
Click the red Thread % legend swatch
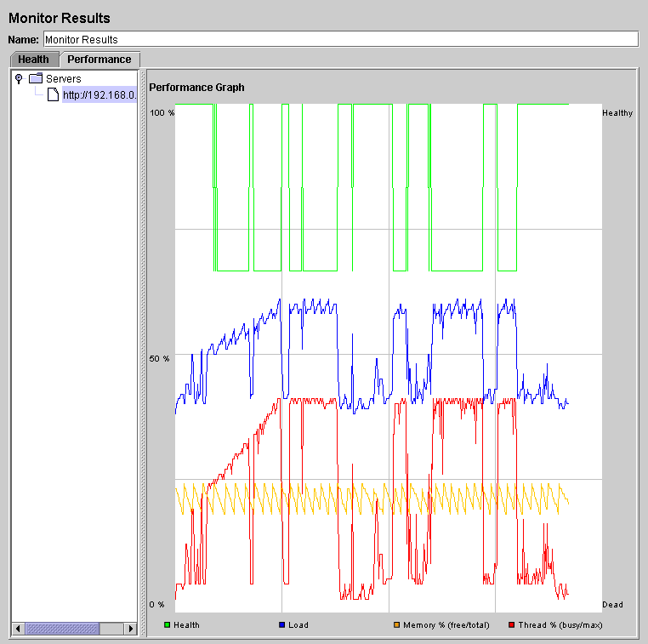[511, 625]
